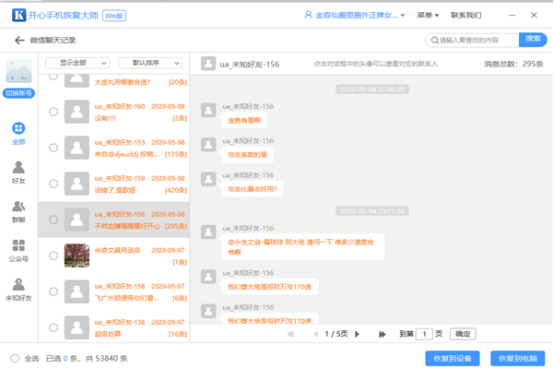This screenshot has height=369, width=554.
Task: Select the 全部 category icon in sidebar
Action: tap(19, 128)
